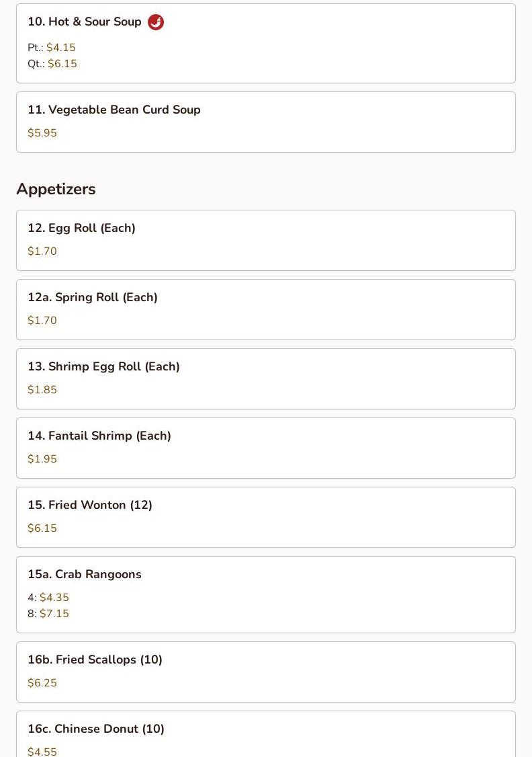The width and height of the screenshot is (532, 757).
Task: Choose 12. Egg Roll (Each)
Action: 266,241
